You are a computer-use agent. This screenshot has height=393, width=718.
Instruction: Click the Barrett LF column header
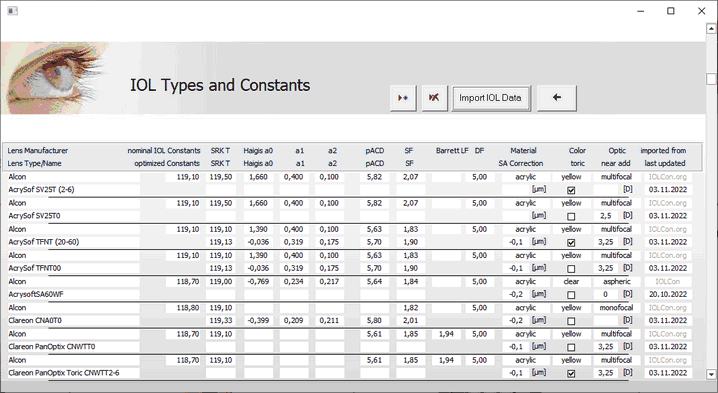452,150
